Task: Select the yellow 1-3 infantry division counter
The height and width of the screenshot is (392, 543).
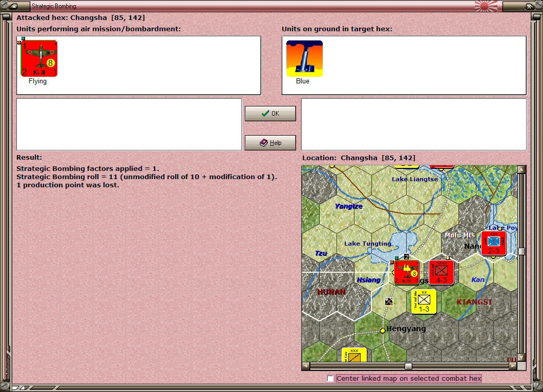Action: 424,302
